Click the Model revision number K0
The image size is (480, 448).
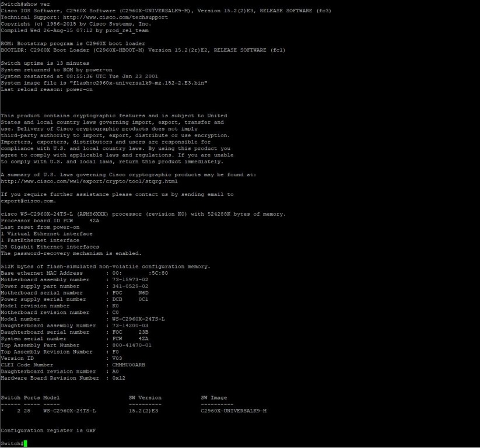point(115,306)
